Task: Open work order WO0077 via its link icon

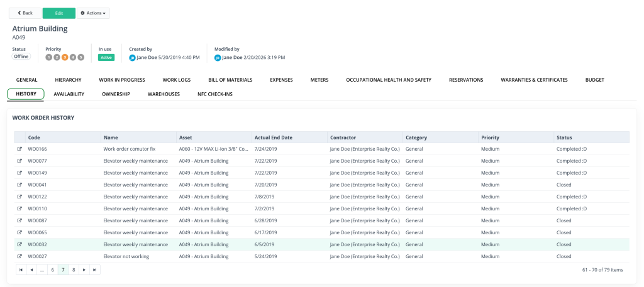Action: [19, 161]
